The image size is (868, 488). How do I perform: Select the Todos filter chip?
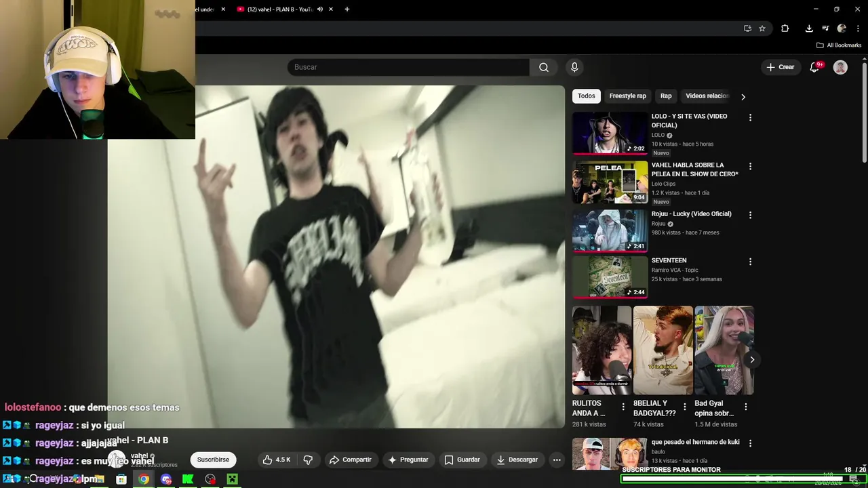tap(587, 96)
